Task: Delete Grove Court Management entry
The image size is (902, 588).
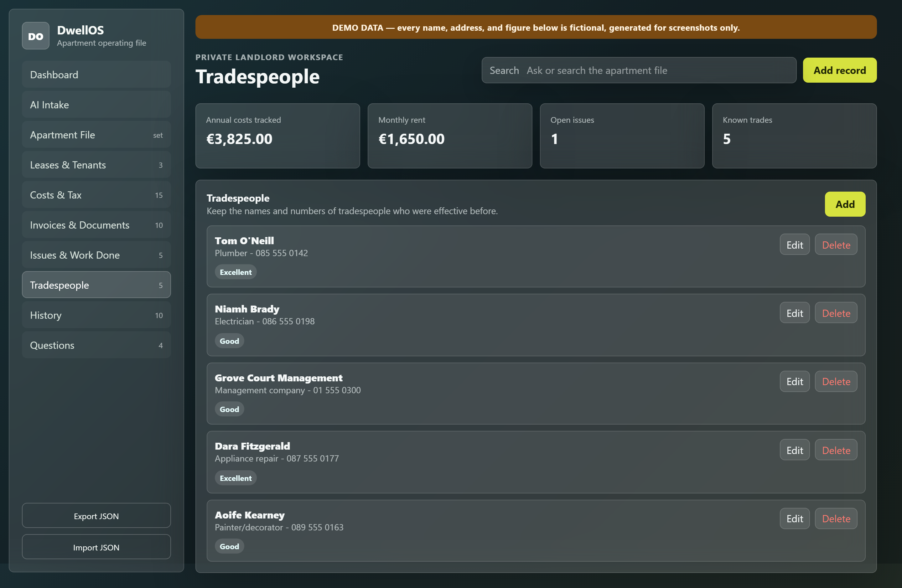Action: point(836,382)
